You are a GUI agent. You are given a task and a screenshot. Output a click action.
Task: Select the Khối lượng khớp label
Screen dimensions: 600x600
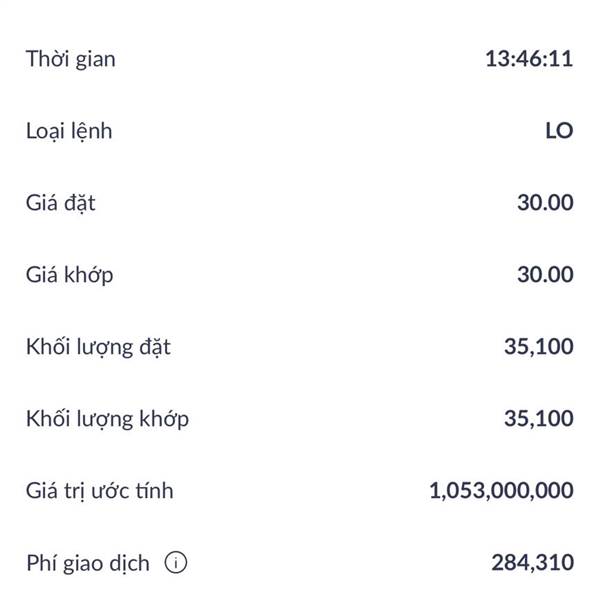pyautogui.click(x=108, y=419)
